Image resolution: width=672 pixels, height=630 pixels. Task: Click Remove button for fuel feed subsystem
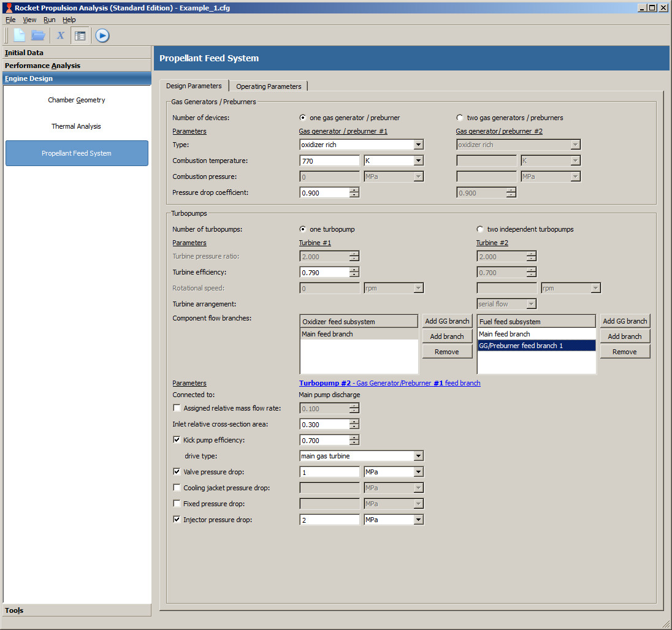pos(624,352)
